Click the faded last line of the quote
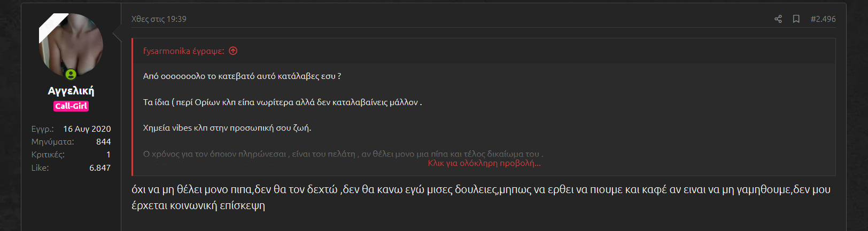Viewport: 868px width, 231px height. tap(342, 154)
